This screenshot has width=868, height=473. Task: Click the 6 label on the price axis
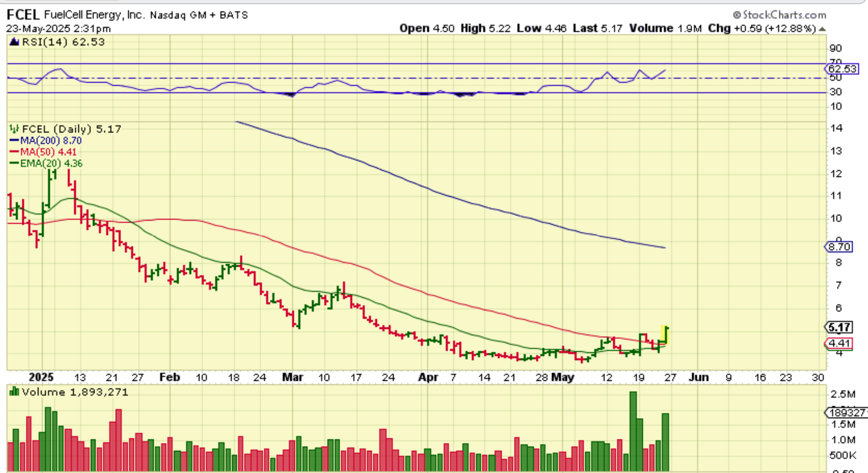point(838,308)
